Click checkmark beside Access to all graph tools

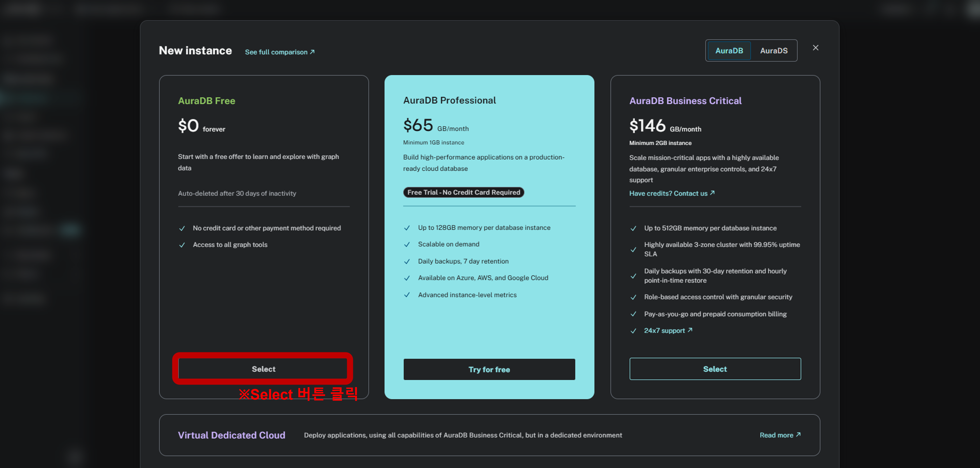tap(182, 245)
